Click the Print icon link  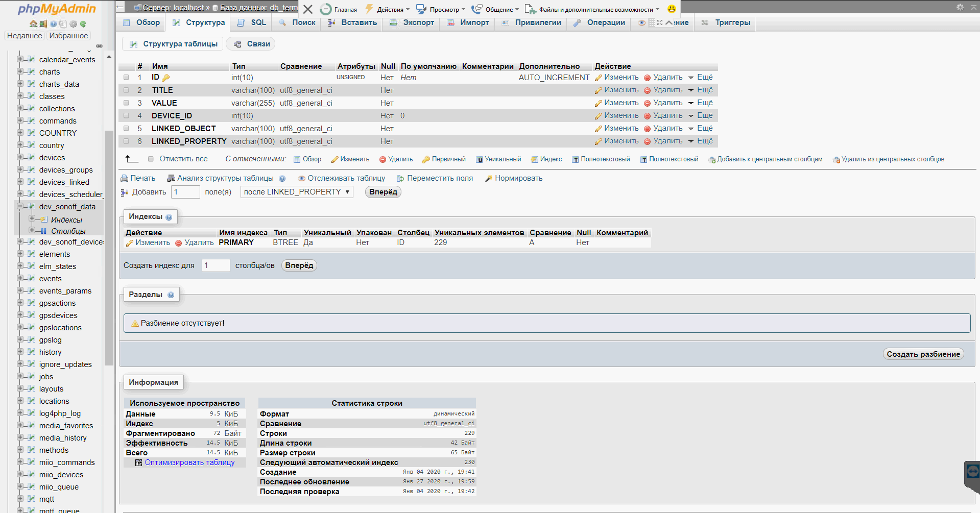coord(125,179)
